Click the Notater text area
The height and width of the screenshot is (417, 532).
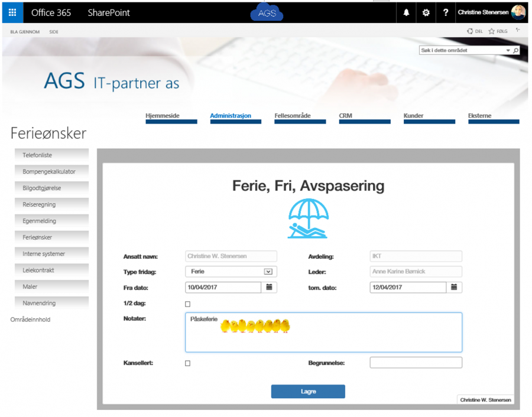coord(324,333)
